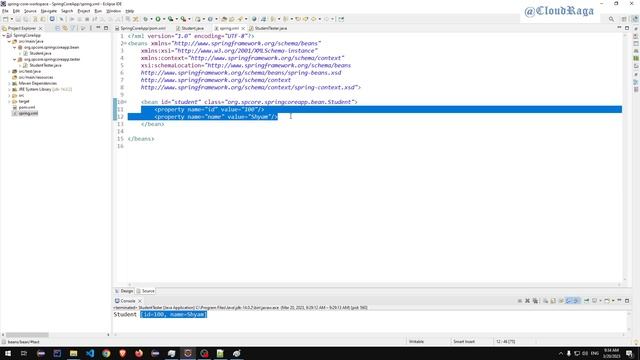640x360 pixels.
Task: Toggle Link with Editor in Project Explorer
Action: [x=65, y=28]
